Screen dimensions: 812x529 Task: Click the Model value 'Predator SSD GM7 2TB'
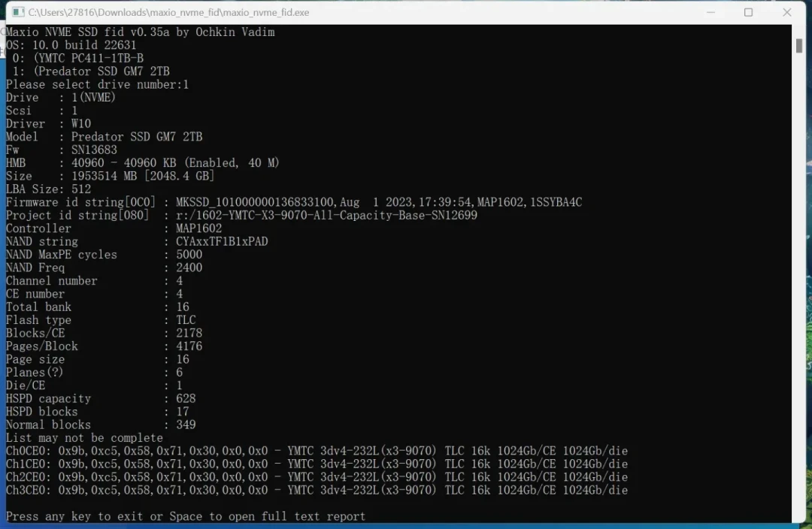pos(137,137)
